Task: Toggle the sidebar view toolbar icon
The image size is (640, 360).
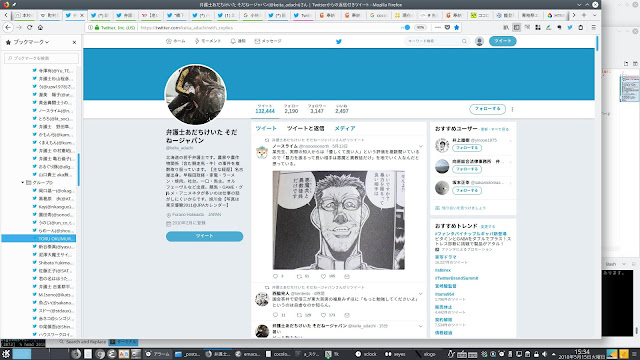Action: pos(516,27)
